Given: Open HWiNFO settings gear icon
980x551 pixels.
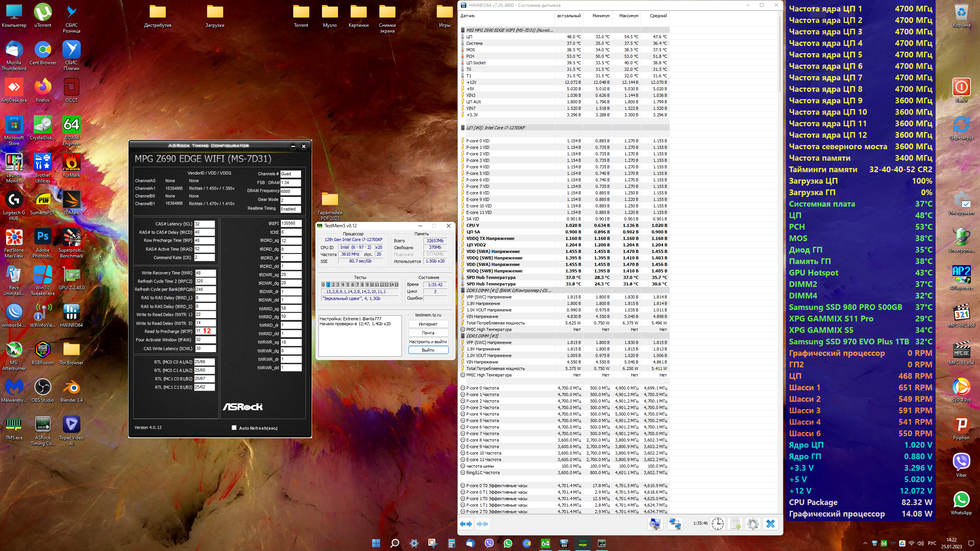Looking at the screenshot, I should (x=753, y=524).
